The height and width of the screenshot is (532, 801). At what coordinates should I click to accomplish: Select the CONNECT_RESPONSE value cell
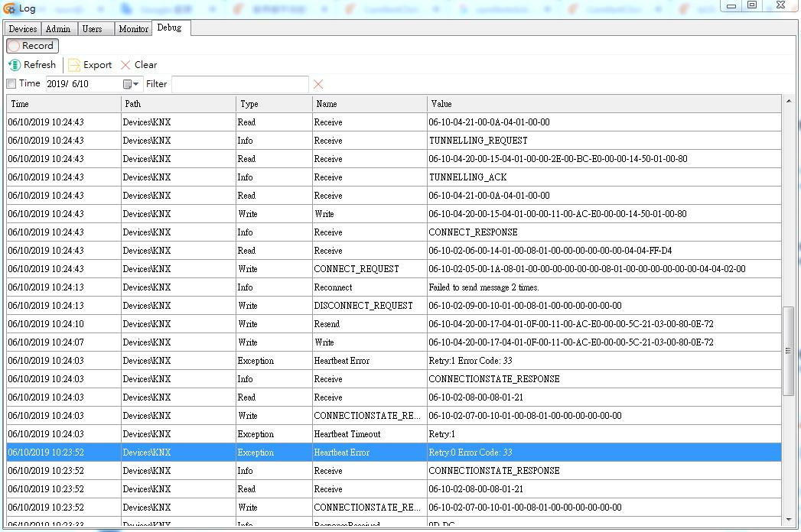(604, 232)
